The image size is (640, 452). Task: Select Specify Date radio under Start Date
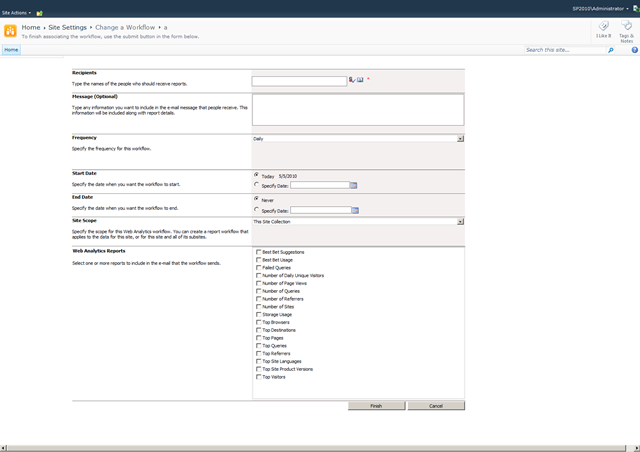click(256, 185)
